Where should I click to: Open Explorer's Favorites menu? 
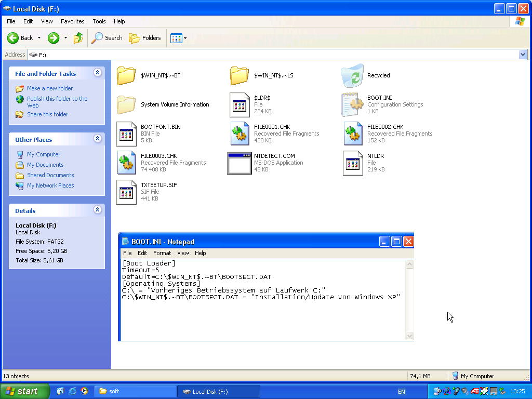coord(73,21)
